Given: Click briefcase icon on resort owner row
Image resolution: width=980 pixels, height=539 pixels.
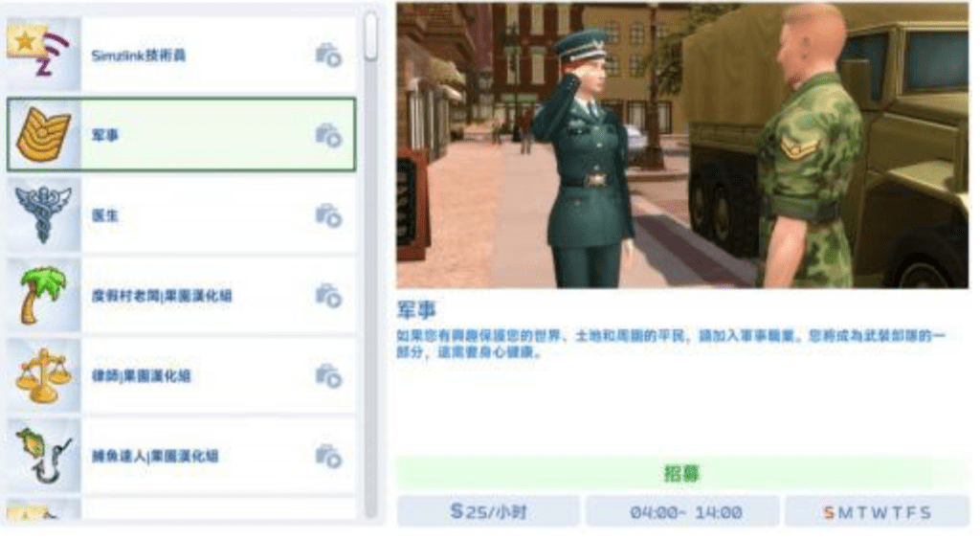Looking at the screenshot, I should pos(328,295).
